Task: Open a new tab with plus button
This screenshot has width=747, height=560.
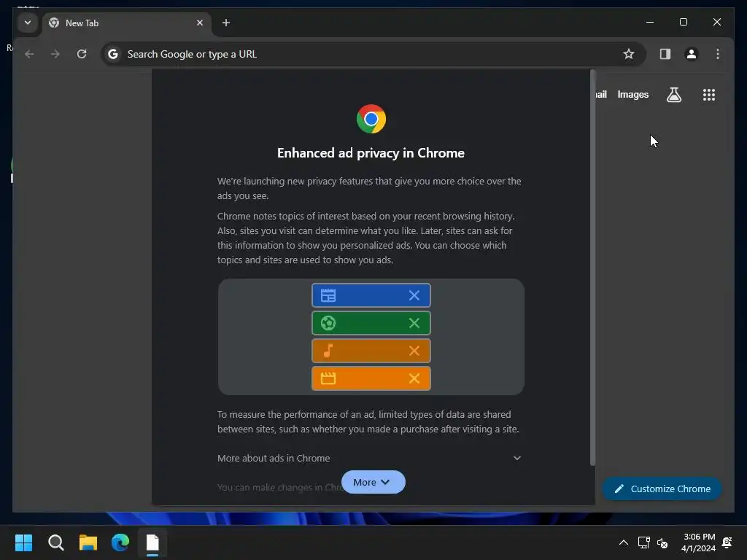Action: point(226,23)
